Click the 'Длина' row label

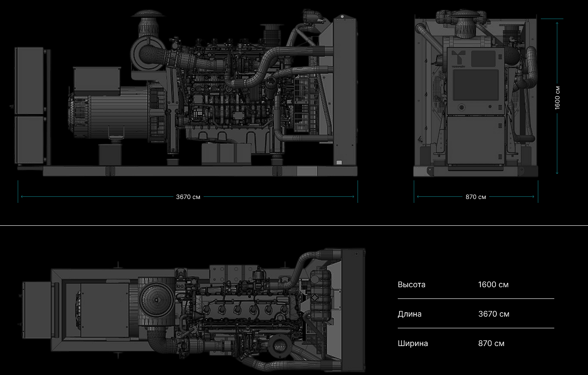409,314
